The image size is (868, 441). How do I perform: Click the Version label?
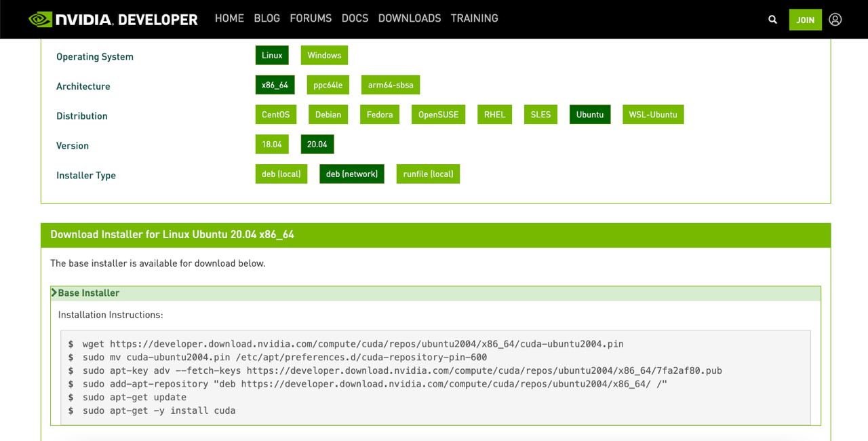pyautogui.click(x=73, y=146)
